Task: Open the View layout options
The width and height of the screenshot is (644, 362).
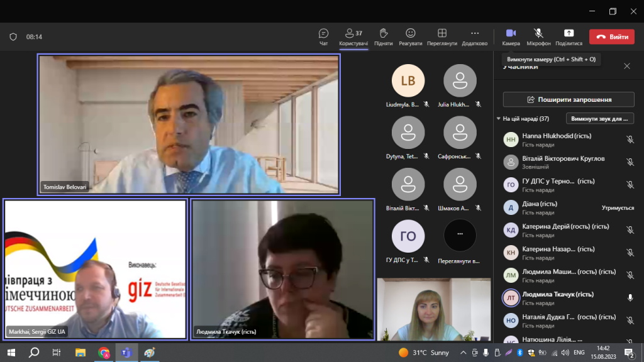Action: (x=441, y=36)
